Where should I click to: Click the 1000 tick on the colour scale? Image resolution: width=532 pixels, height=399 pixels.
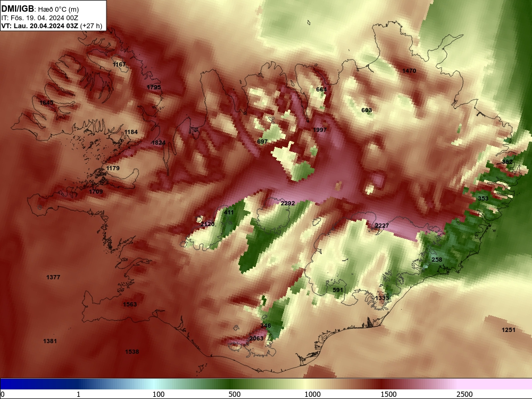[x=312, y=394]
